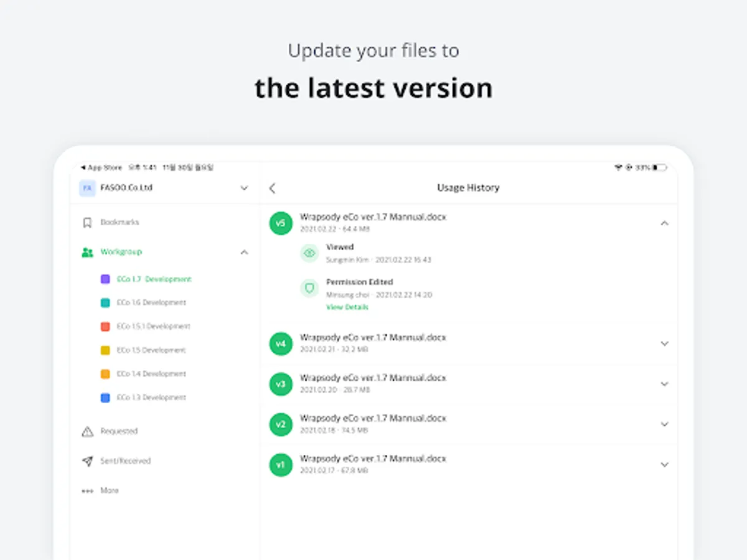Click the 2021.02.22 · 64.4 MB details
Image resolution: width=747 pixels, height=560 pixels.
(335, 229)
